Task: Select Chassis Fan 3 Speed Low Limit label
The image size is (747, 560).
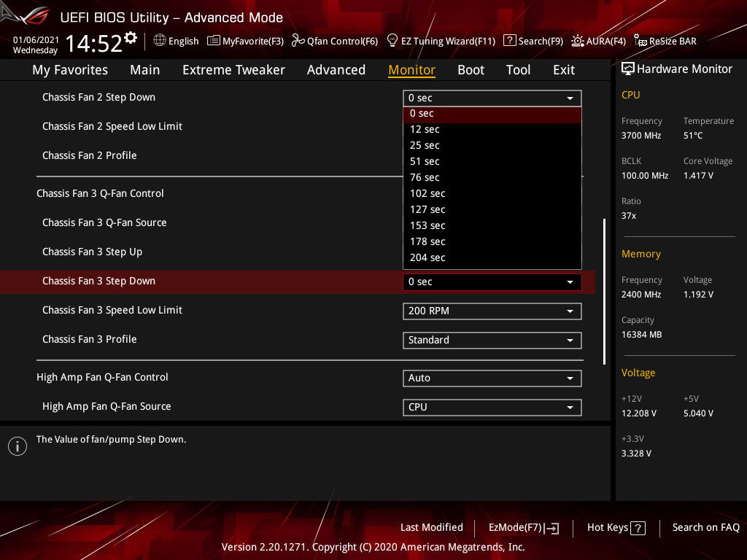Action: [112, 310]
